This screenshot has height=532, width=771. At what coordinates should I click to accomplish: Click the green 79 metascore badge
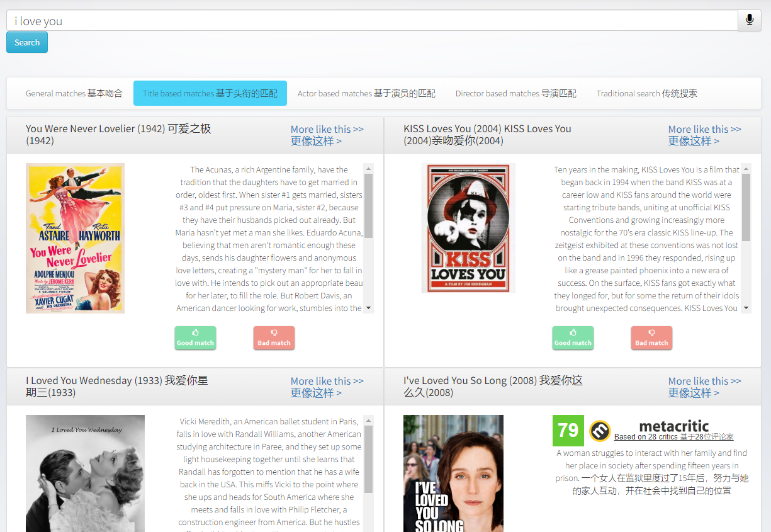pos(568,431)
